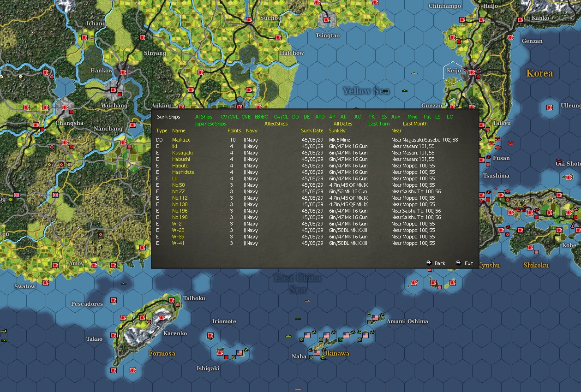Viewport: 581px width, 392px height.
Task: Sort list by Points column header
Action: (234, 131)
